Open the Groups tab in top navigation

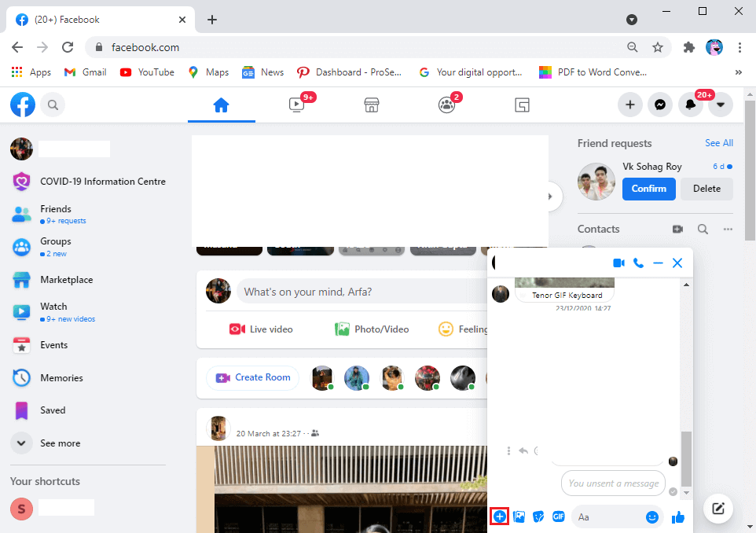[x=447, y=105]
